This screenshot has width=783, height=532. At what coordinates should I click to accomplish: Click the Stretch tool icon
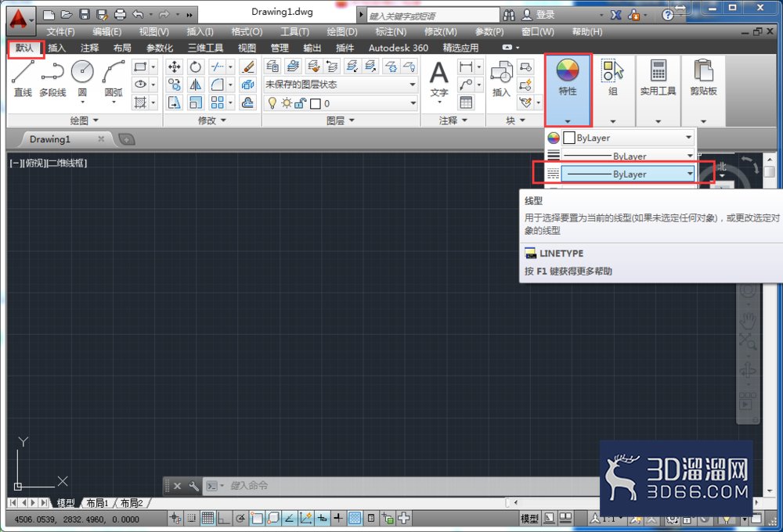(x=175, y=102)
